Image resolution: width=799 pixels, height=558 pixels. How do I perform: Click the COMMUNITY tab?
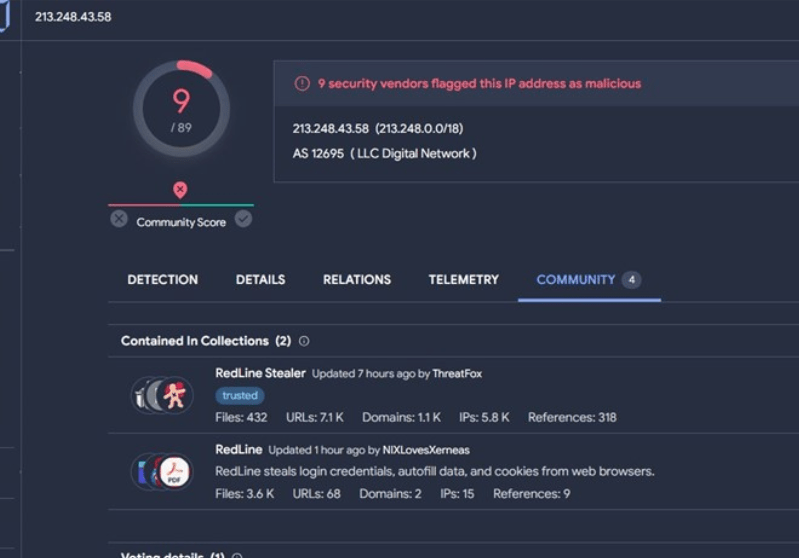click(575, 280)
